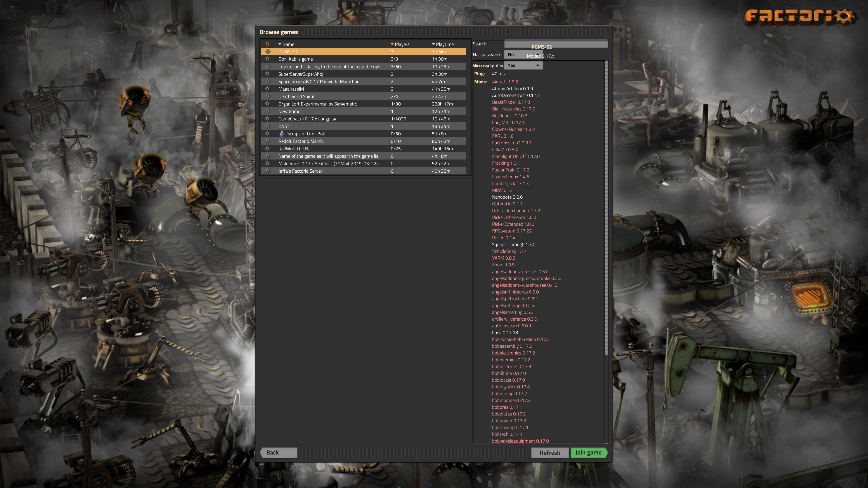Open the Yes dropdown filter
Screen dimensions: 868x488
(x=524, y=65)
